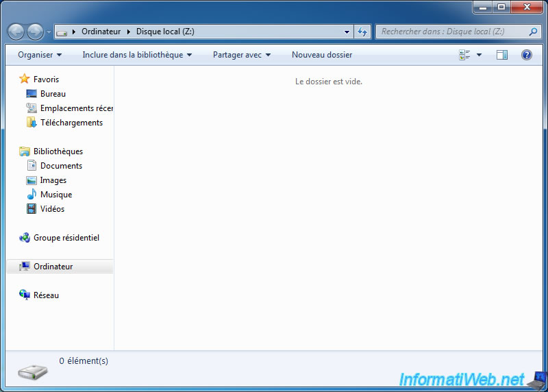Open the Musique library
Image resolution: width=548 pixels, height=392 pixels.
pos(56,195)
